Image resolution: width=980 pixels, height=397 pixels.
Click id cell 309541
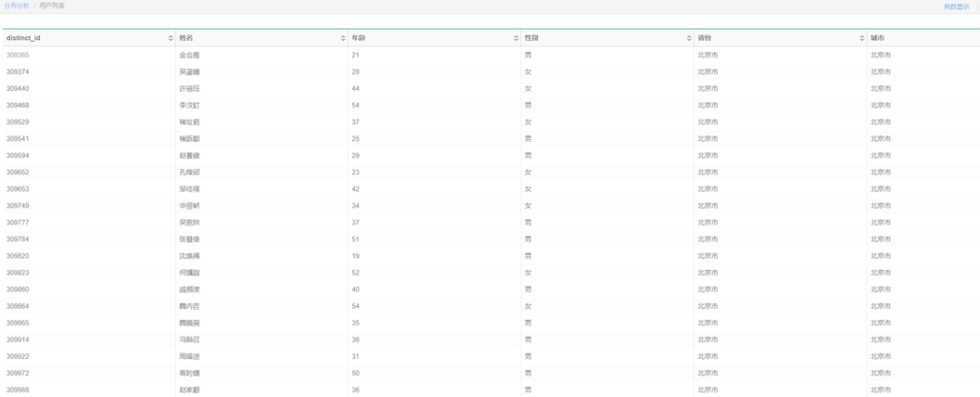coord(17,139)
